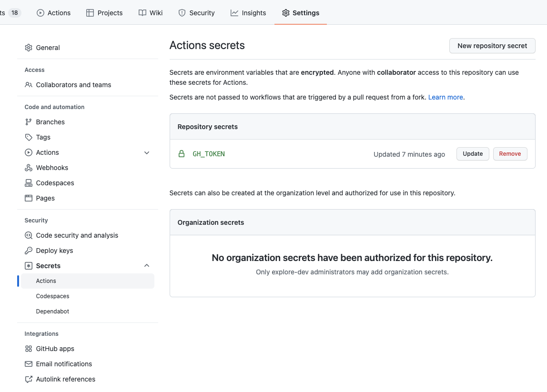Open Email notifications settings

point(88,364)
